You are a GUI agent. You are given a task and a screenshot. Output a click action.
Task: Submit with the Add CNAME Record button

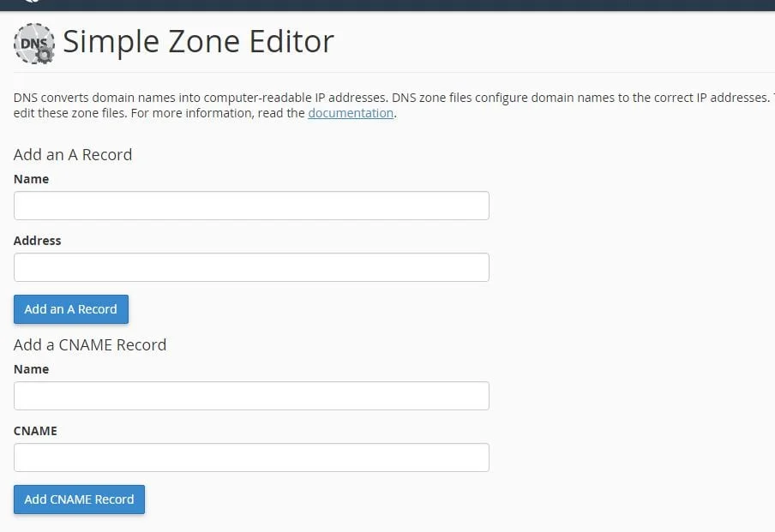tap(79, 499)
